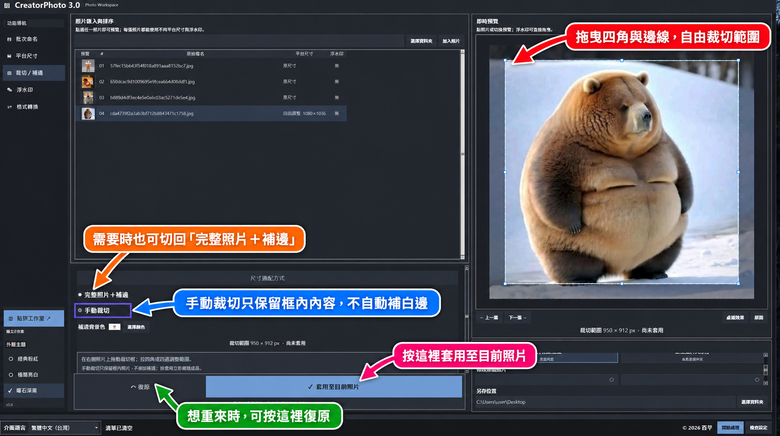Click the bear photo in the preview
Viewport: 780px width, 436px height.
coord(622,172)
